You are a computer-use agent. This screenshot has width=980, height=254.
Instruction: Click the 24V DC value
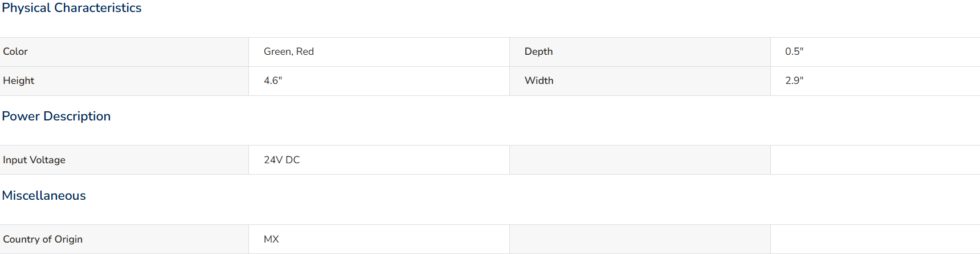[x=282, y=160]
